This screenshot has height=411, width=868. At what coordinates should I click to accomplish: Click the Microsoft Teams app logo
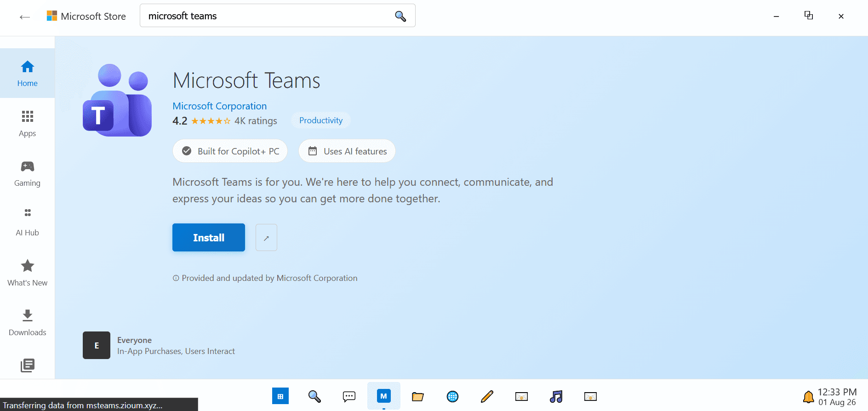click(117, 100)
